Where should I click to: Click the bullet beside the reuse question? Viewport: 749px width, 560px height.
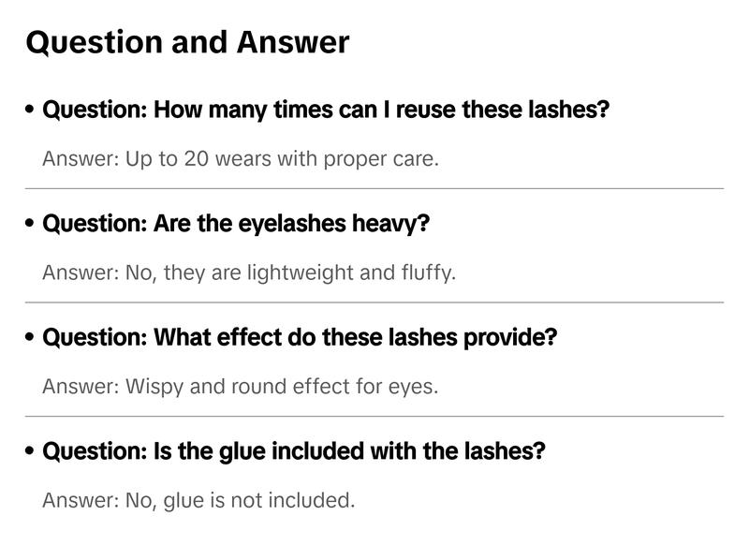click(31, 111)
